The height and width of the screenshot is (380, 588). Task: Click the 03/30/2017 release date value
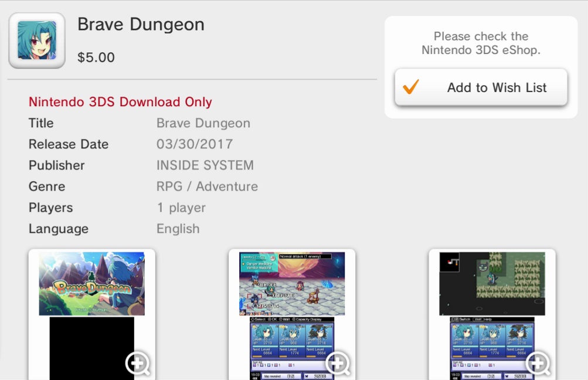195,144
